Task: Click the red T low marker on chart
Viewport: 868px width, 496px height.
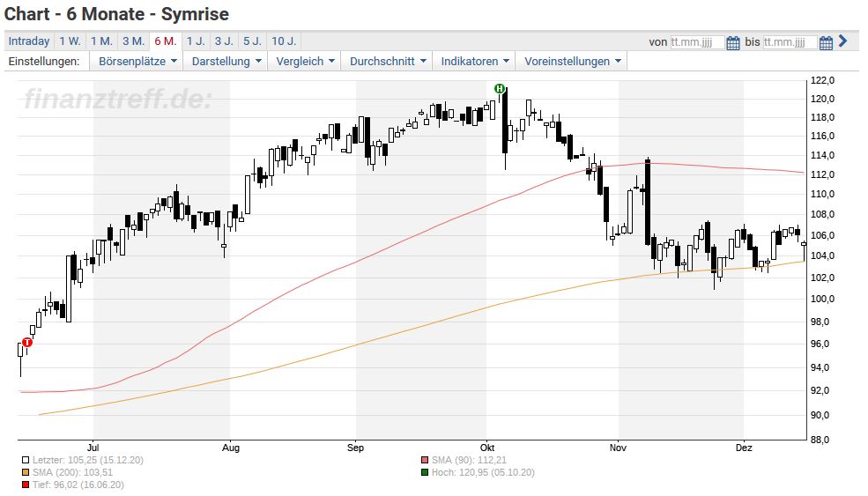Action: tap(26, 343)
